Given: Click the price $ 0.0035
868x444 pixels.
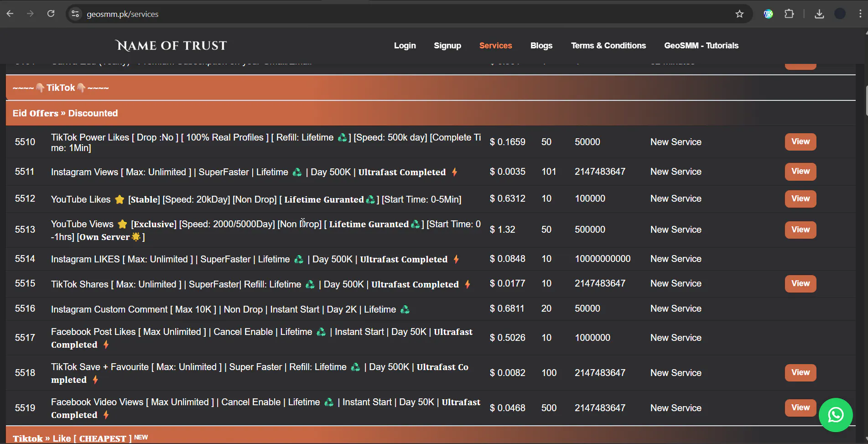Looking at the screenshot, I should click(508, 172).
